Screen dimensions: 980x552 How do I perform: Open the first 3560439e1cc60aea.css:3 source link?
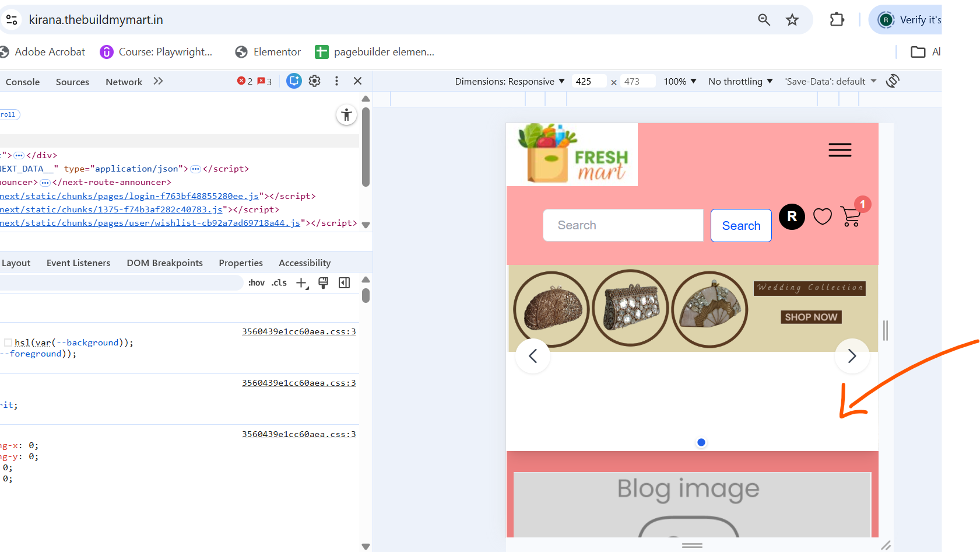tap(299, 331)
